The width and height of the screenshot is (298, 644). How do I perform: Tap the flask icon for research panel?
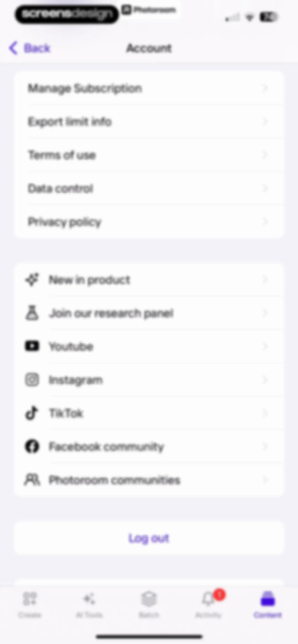(x=32, y=313)
